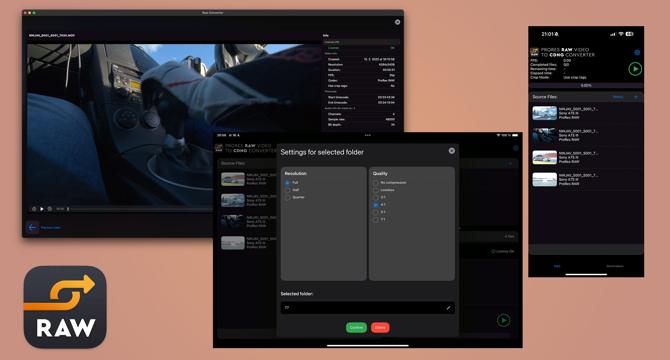
Task: Start conversion with phone's green play icon
Action: [635, 69]
